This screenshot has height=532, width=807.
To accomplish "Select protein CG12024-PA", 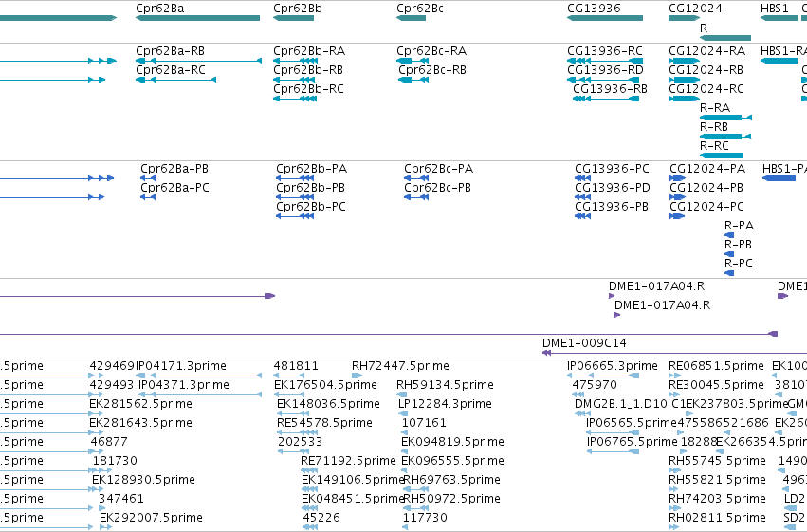I will [677, 178].
